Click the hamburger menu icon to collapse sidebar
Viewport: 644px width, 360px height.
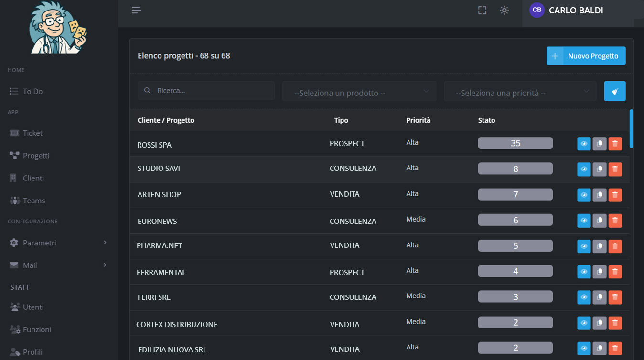point(137,10)
